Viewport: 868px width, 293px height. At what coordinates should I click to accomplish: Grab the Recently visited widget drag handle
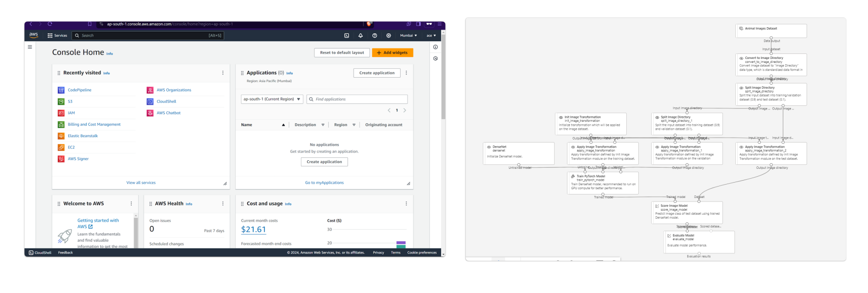coord(59,73)
